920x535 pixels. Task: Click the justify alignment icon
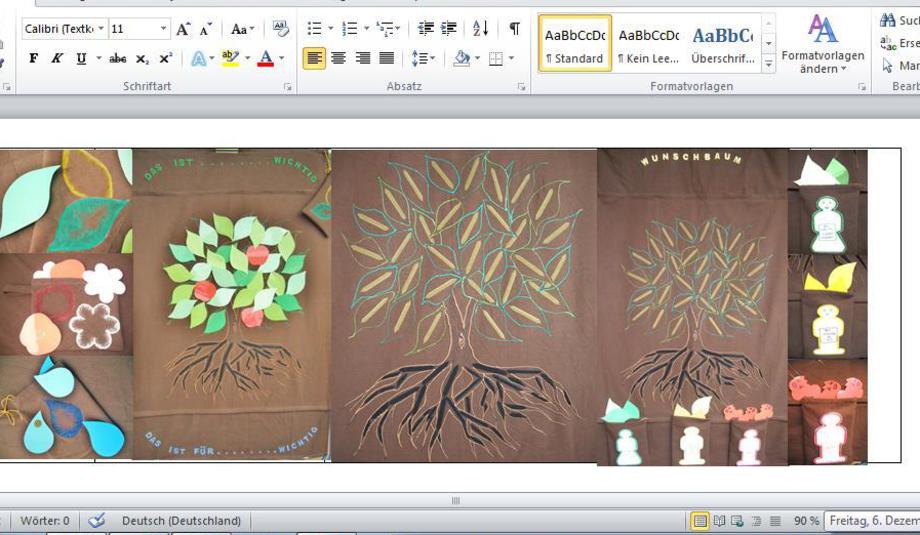pos(387,59)
